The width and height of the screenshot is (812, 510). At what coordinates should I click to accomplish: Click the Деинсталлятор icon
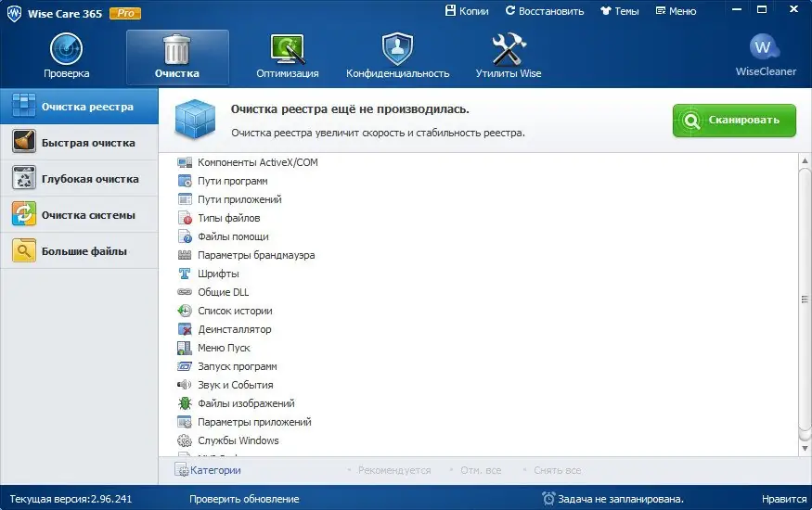(185, 329)
